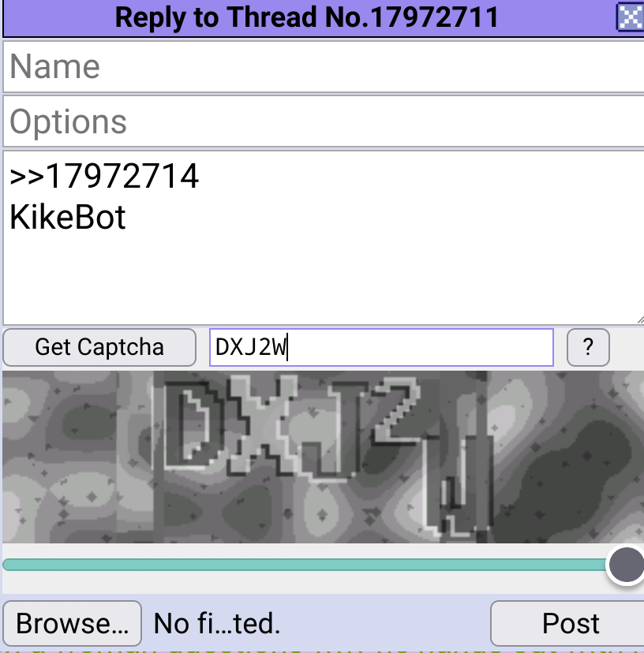Place the cursor on the comment's second text line
Viewport: 644px width, 653px height.
(68, 218)
